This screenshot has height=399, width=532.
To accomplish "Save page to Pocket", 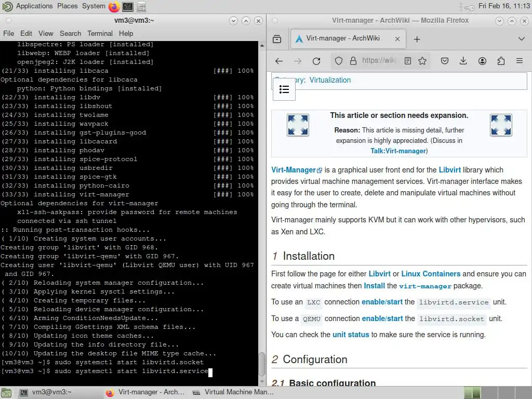I will tap(445, 61).
